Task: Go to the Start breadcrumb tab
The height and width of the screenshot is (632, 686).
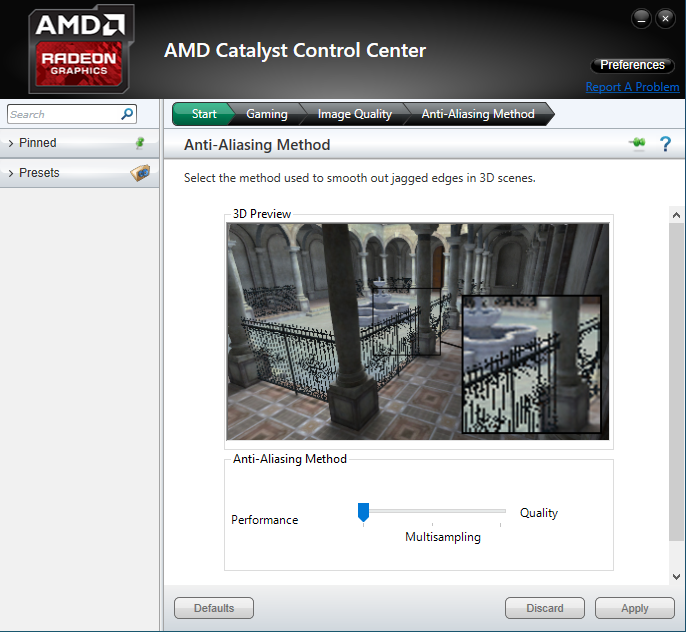Action: 204,114
